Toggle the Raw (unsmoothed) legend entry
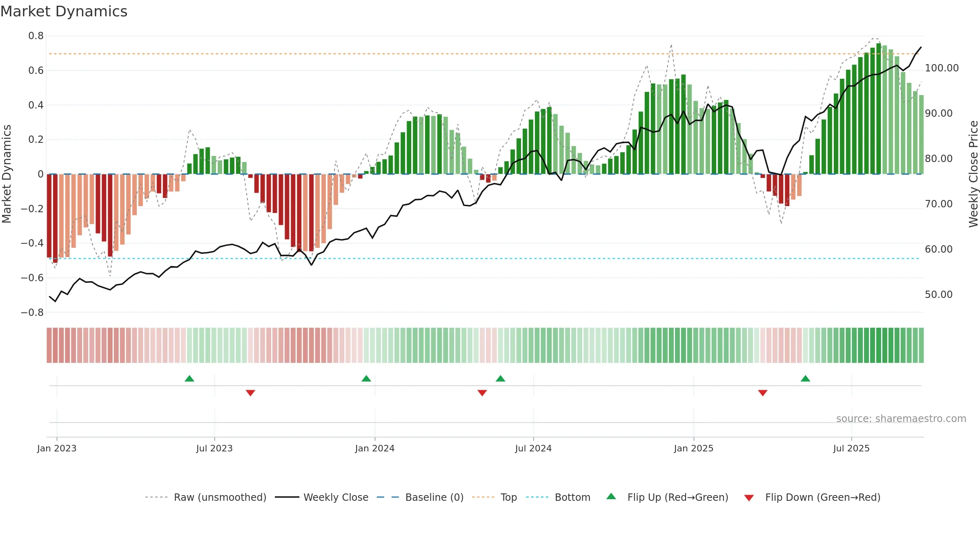980x551 pixels. (205, 497)
